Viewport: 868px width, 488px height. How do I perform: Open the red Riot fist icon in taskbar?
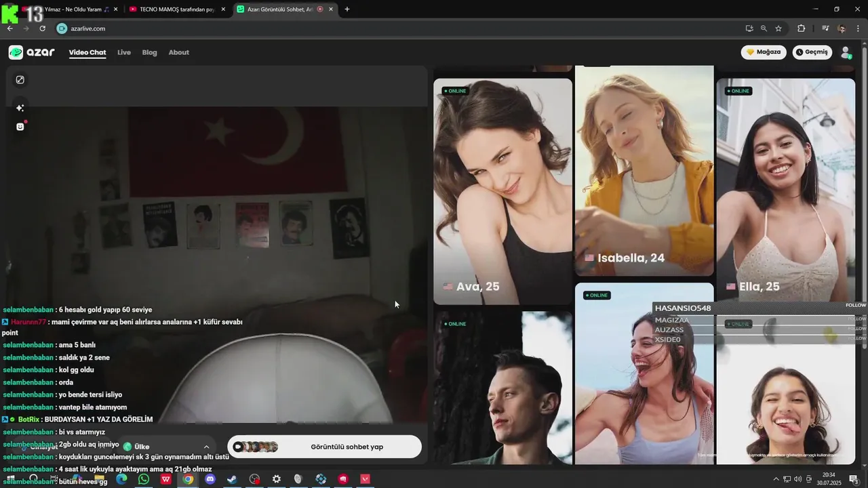tap(343, 479)
